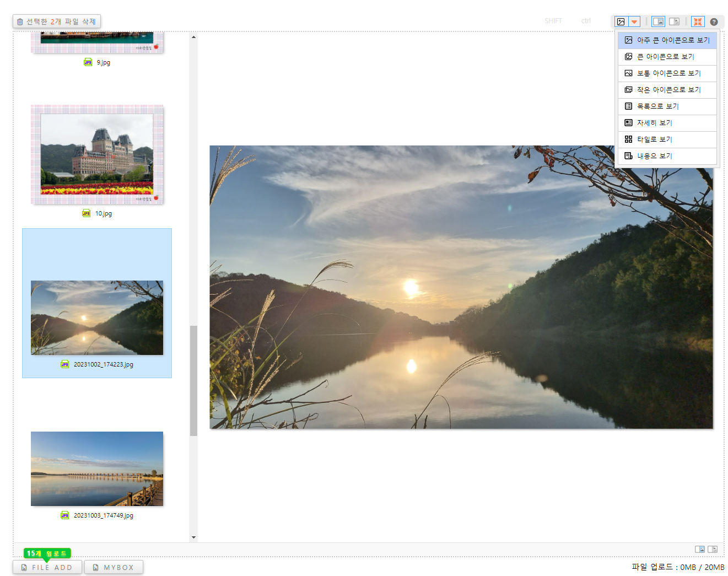Expand the view mode dropdown arrow
The image size is (728, 576).
click(634, 21)
